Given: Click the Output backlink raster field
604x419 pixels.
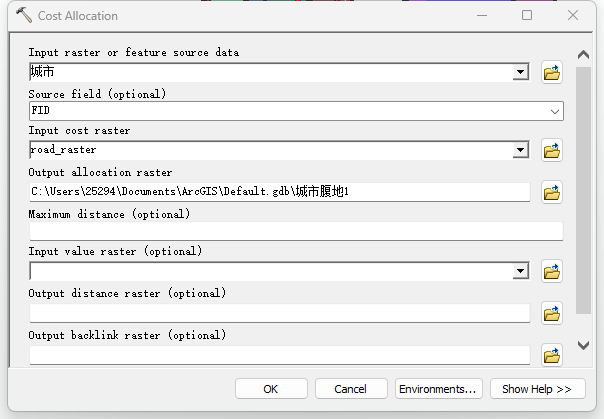Looking at the screenshot, I should pyautogui.click(x=280, y=355).
